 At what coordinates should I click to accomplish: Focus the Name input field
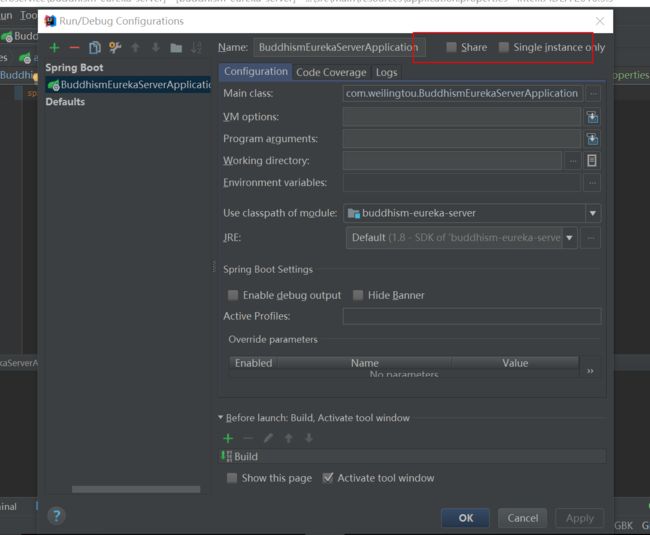(340, 48)
